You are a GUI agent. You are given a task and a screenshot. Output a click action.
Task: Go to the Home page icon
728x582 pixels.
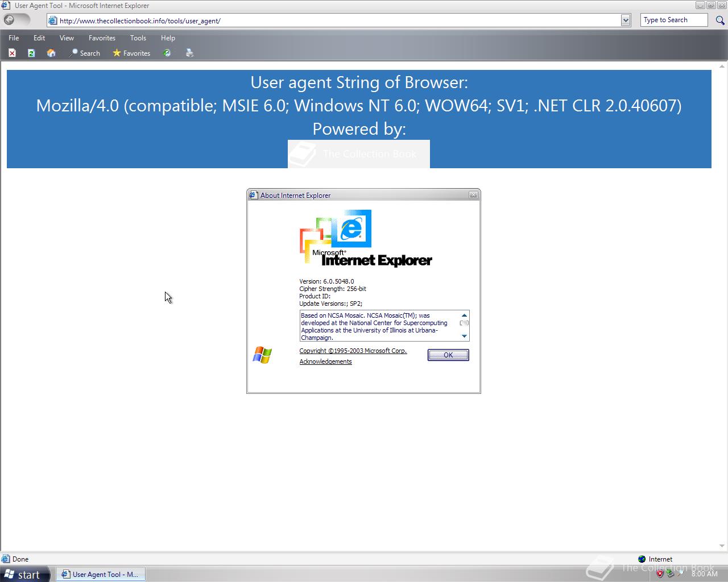51,53
